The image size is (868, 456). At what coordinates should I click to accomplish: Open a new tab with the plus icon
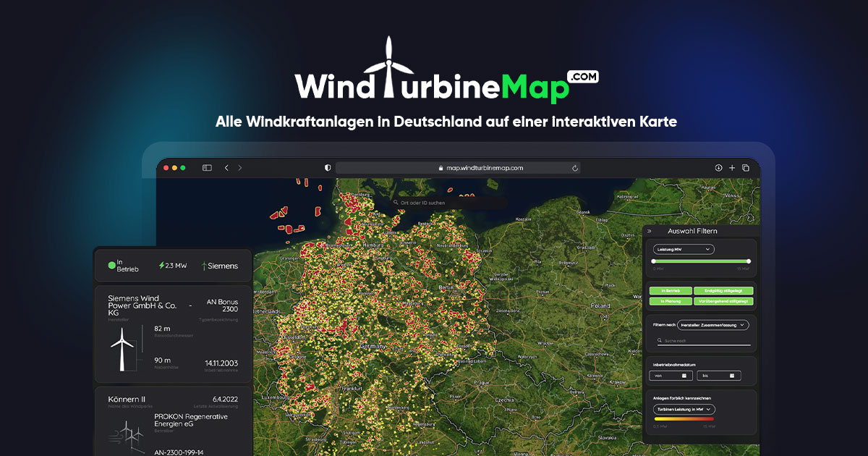click(x=732, y=168)
